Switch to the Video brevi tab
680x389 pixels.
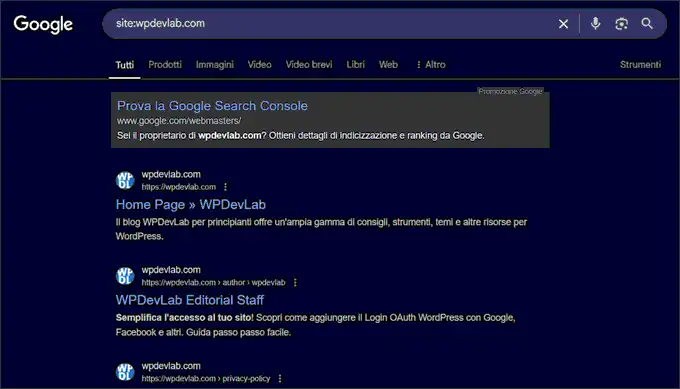coord(309,65)
